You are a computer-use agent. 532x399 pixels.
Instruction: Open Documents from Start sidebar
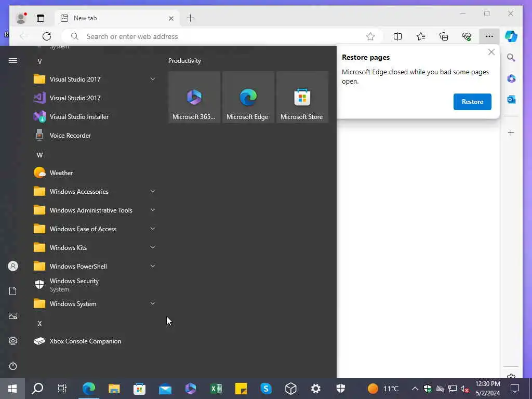click(13, 291)
